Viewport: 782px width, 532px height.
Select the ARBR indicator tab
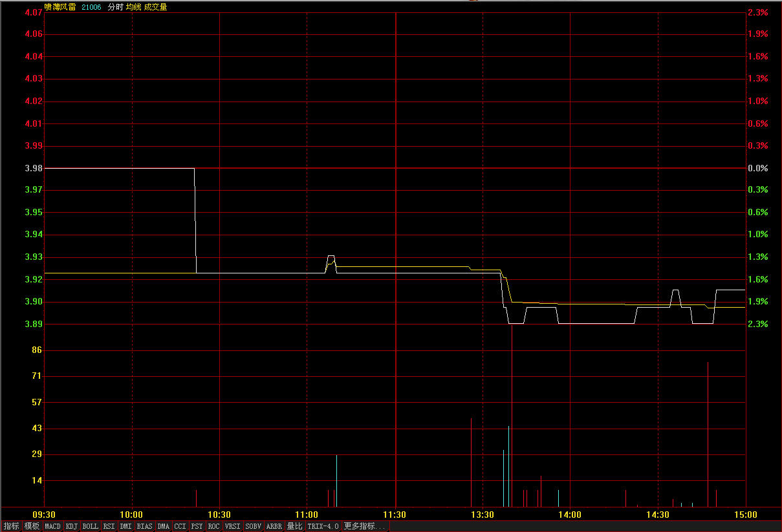click(274, 526)
